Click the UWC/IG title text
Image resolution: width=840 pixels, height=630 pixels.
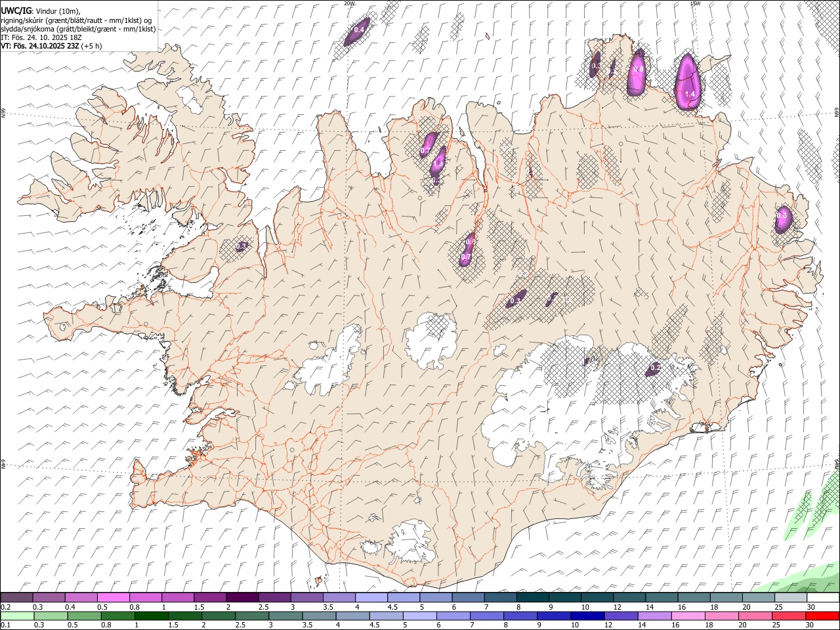(x=16, y=10)
